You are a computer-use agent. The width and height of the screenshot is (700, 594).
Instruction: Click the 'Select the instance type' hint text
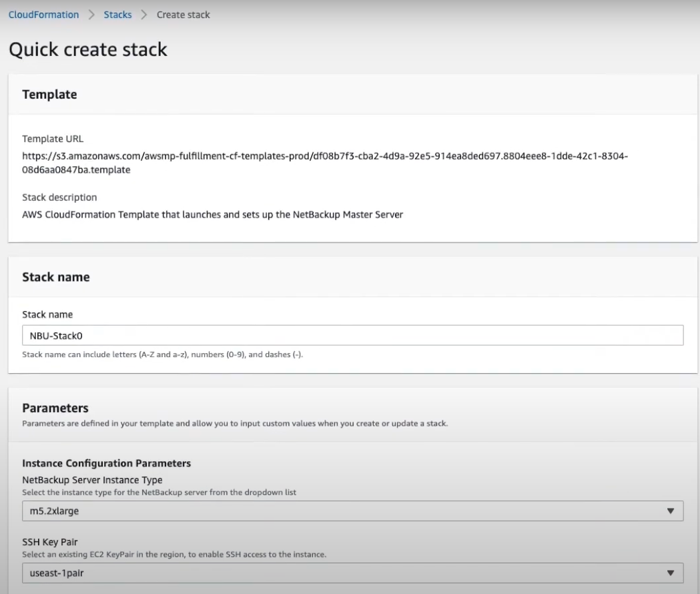pyautogui.click(x=159, y=492)
